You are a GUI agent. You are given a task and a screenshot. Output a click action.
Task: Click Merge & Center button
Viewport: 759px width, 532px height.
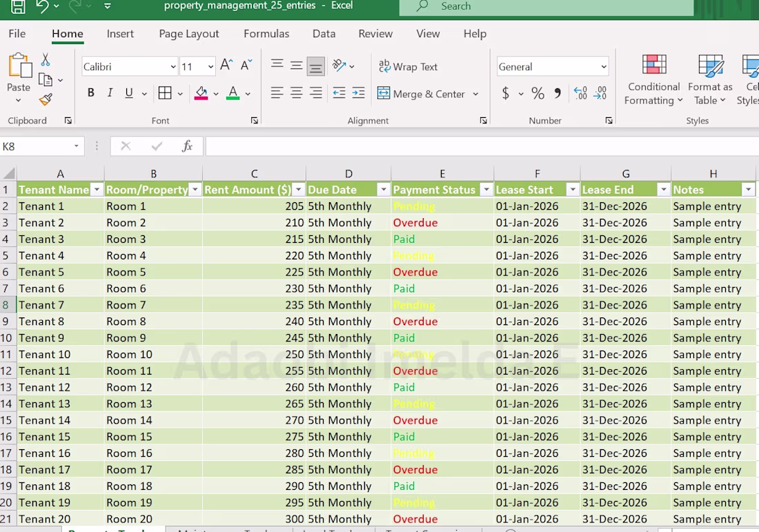(x=421, y=93)
